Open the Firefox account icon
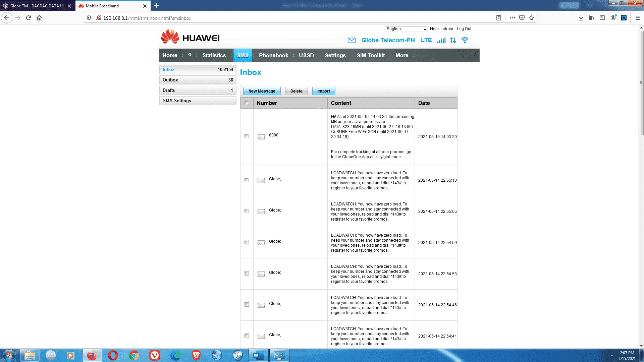644x362 pixels. [x=613, y=18]
